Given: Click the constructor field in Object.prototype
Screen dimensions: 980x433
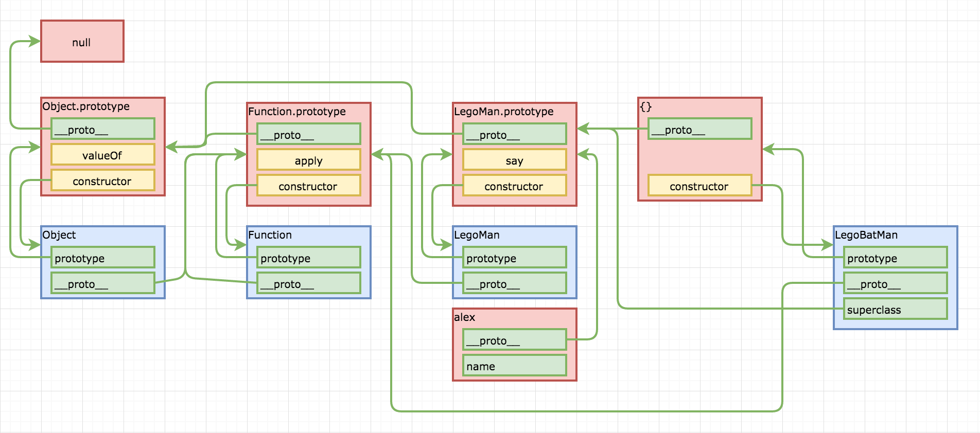Looking at the screenshot, I should click(x=103, y=181).
